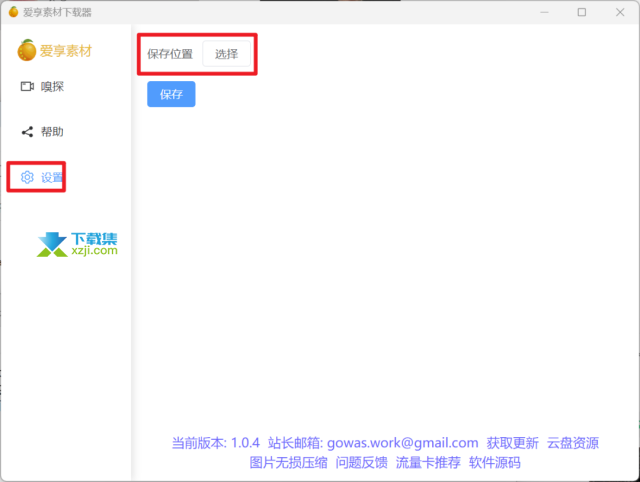Click the 站长邮箱 gowas.work@gmail.com text
This screenshot has width=640, height=482.
point(373,443)
